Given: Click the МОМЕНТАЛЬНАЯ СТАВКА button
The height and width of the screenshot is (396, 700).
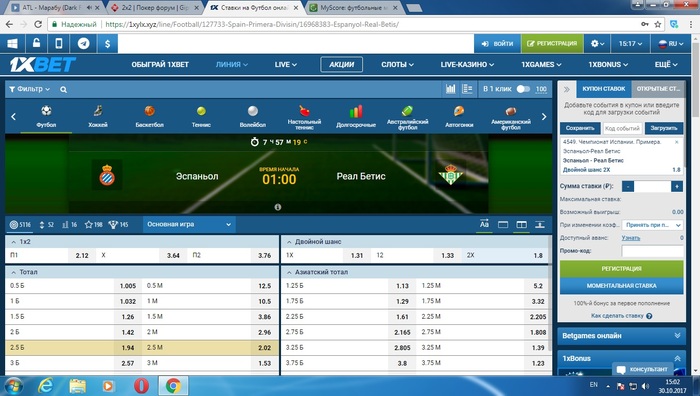Looking at the screenshot, I should tap(621, 286).
